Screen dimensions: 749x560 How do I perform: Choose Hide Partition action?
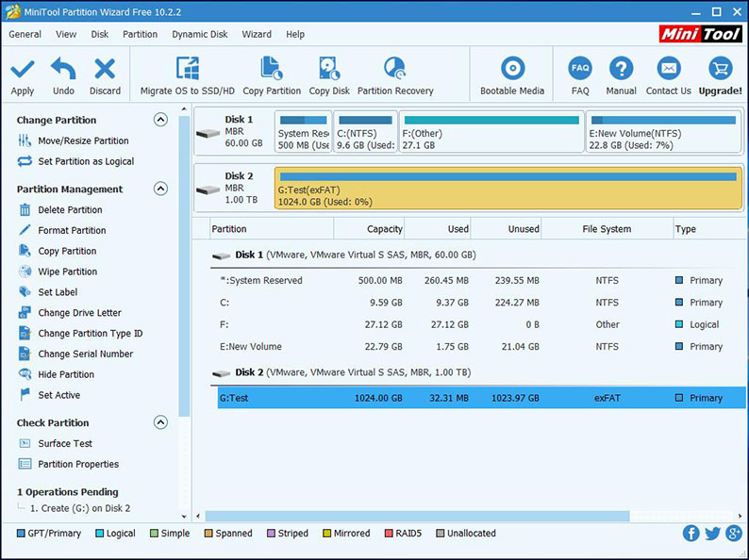[x=57, y=374]
